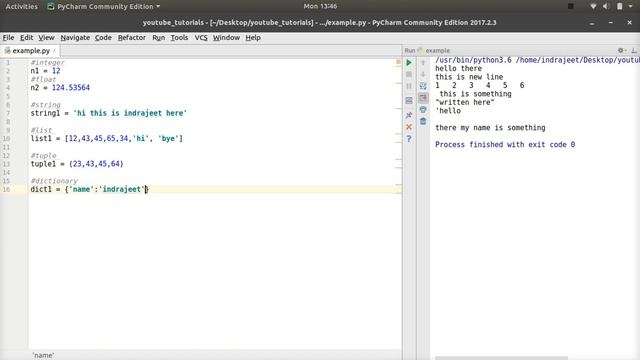The height and width of the screenshot is (360, 640).
Task: Open the View menu
Action: [x=46, y=38]
